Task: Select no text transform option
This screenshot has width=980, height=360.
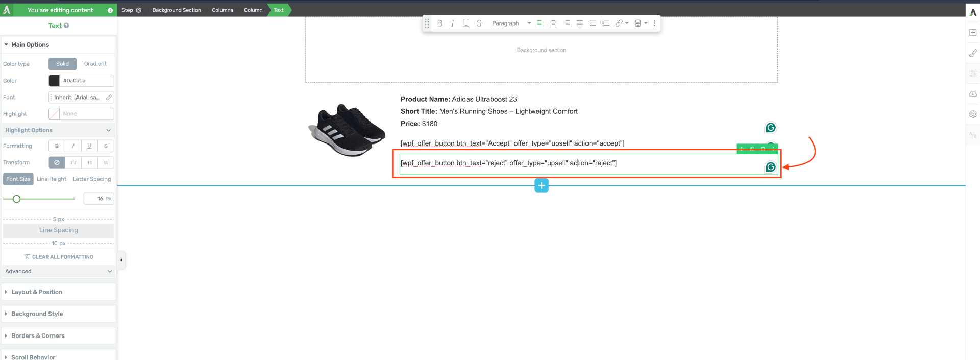Action: 57,162
